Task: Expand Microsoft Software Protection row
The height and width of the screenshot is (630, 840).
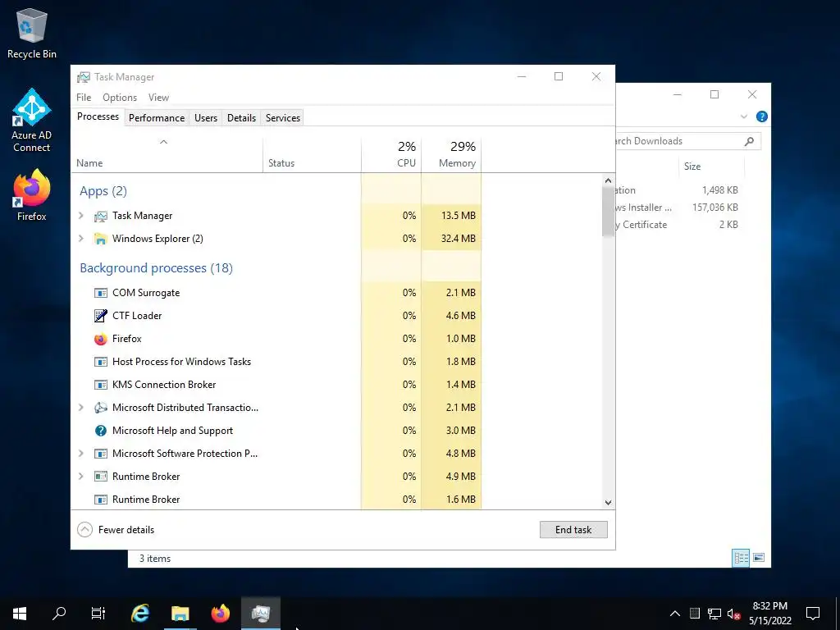Action: (81, 454)
